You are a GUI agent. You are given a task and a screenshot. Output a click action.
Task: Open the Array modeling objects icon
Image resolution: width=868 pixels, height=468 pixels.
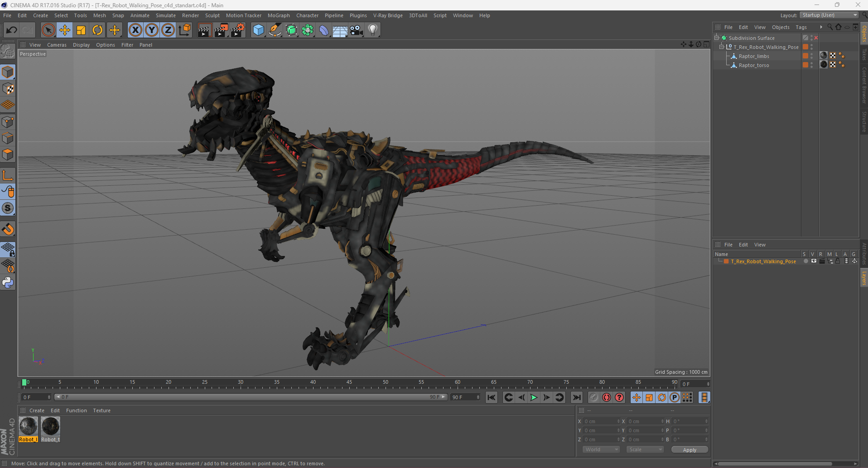click(308, 30)
